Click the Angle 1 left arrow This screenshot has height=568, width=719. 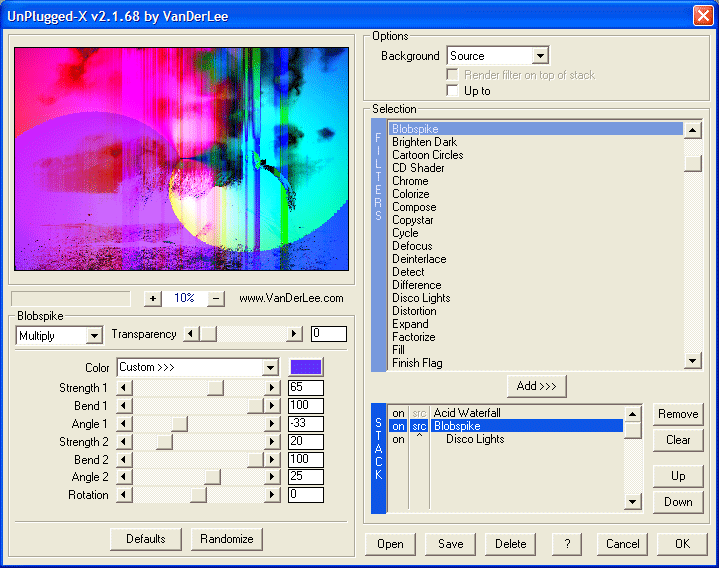pos(124,424)
